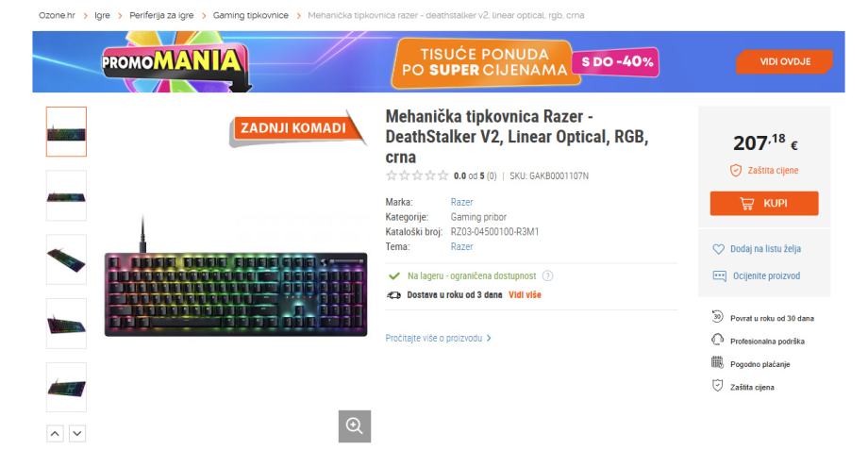Open 'Vidi više' delivery details
Viewport: 868px width, 467px height.
click(525, 295)
